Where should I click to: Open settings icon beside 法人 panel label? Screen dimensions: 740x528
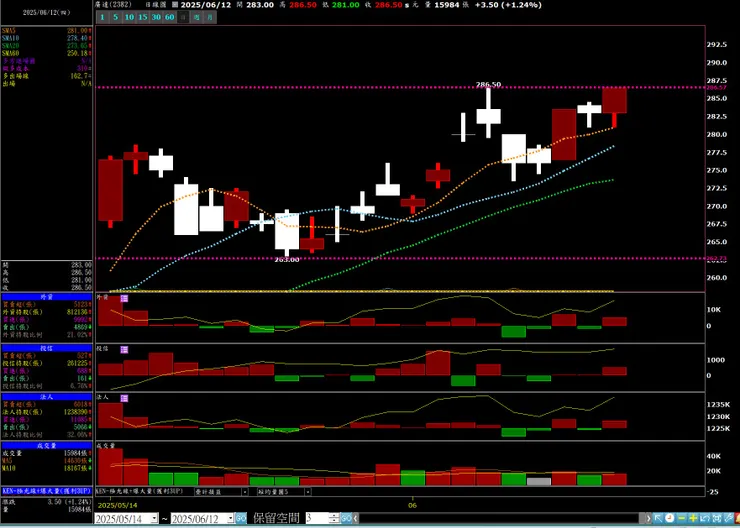tap(124, 398)
